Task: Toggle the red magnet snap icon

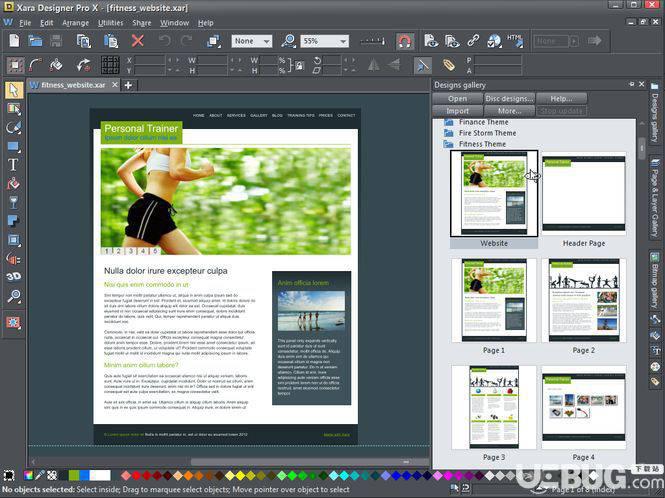Action: point(405,41)
